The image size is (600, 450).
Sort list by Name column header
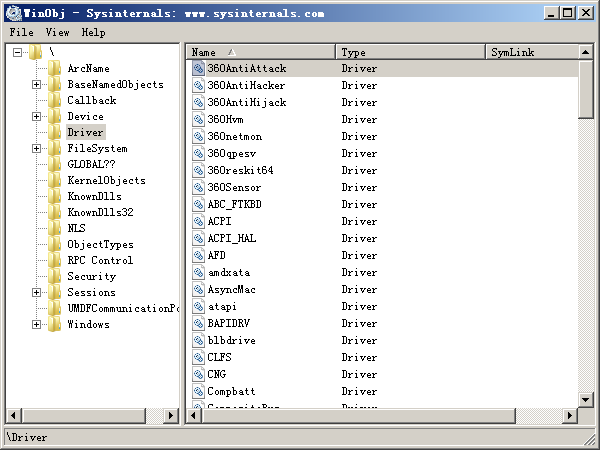[x=261, y=52]
